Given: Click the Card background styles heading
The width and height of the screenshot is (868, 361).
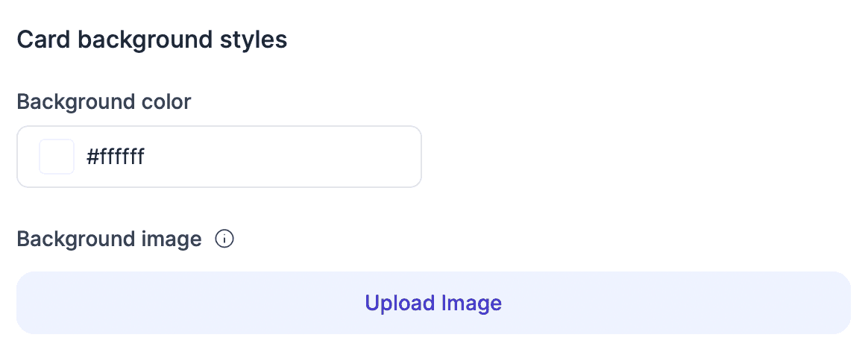Looking at the screenshot, I should pyautogui.click(x=152, y=40).
